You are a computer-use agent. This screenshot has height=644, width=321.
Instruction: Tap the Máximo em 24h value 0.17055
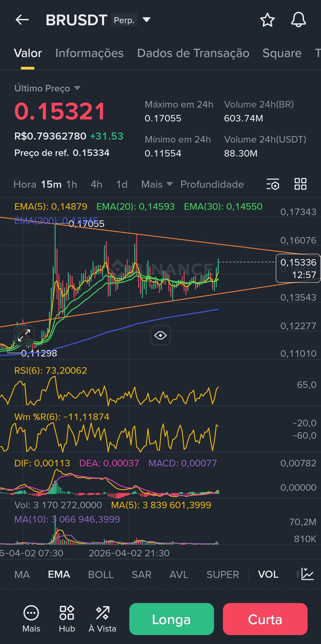tap(163, 118)
